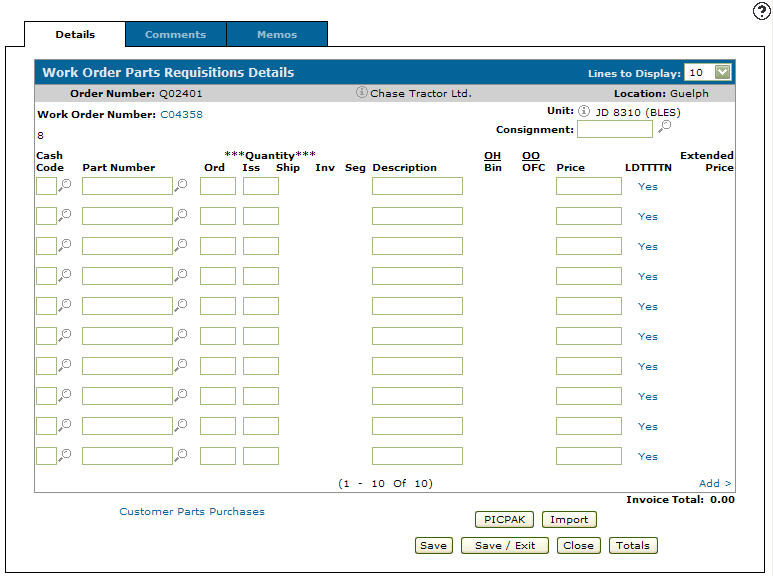Screen dimensions: 773x576
Task: Click first row Ord quantity field
Action: [218, 186]
